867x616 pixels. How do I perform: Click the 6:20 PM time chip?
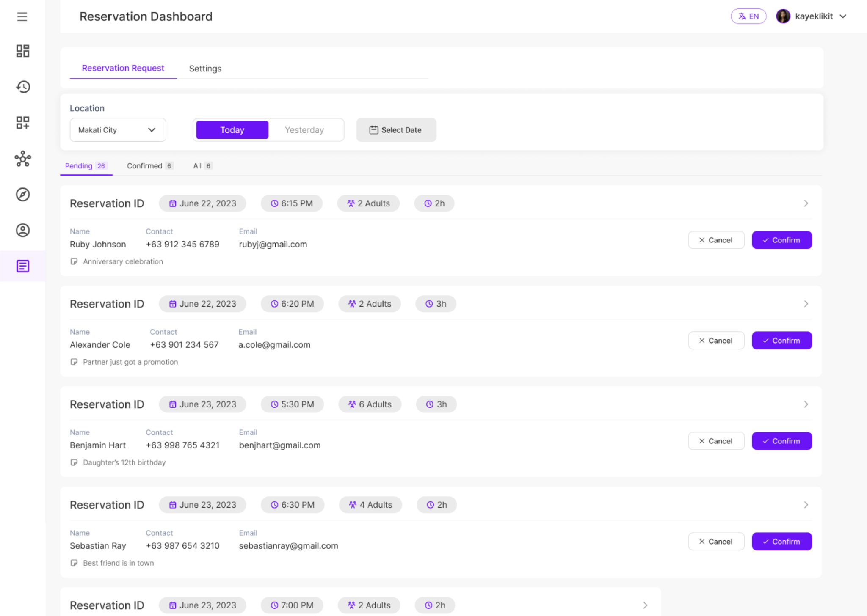(292, 304)
